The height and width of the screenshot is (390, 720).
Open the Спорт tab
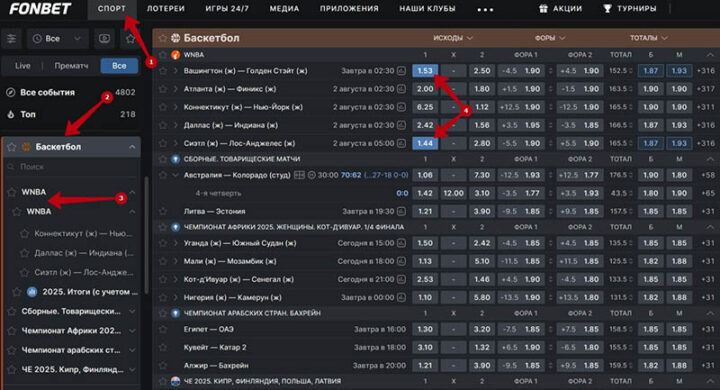tap(112, 9)
